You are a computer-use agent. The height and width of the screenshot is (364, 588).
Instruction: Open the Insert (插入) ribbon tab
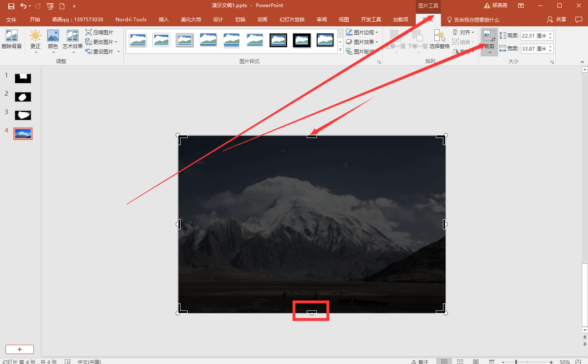coord(163,20)
